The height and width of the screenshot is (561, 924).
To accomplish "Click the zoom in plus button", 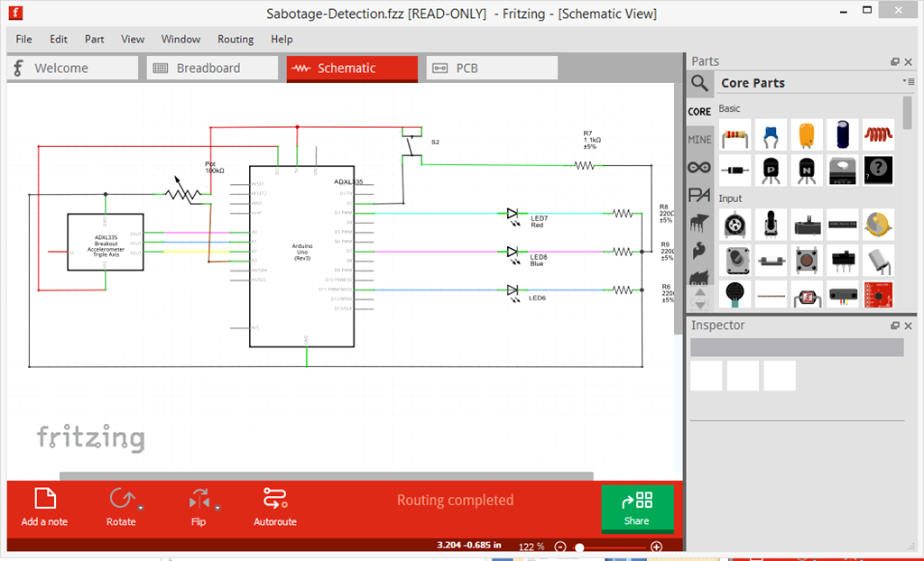I will click(657, 547).
